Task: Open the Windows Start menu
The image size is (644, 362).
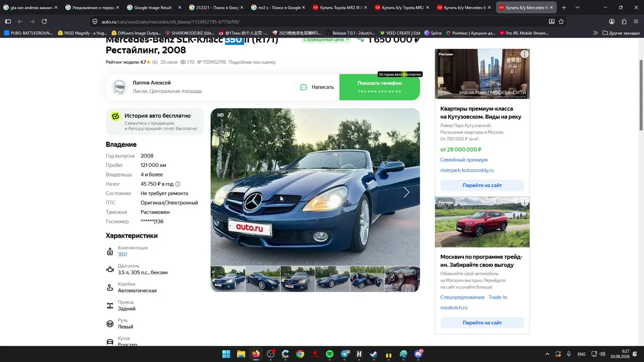Action: click(x=226, y=354)
